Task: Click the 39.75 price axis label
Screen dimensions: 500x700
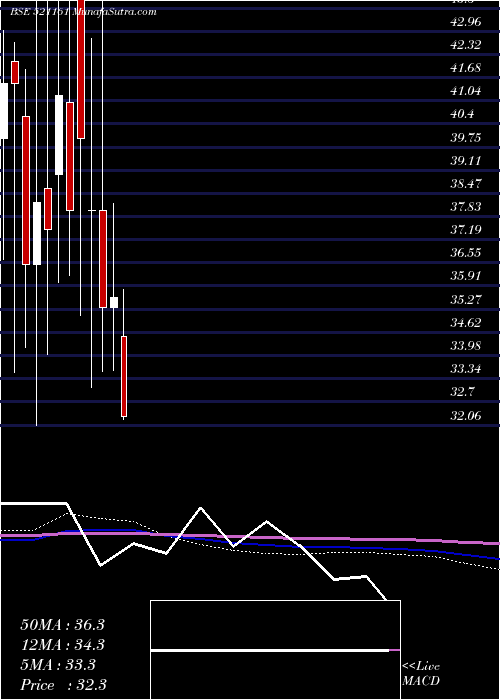Action: coord(466,138)
